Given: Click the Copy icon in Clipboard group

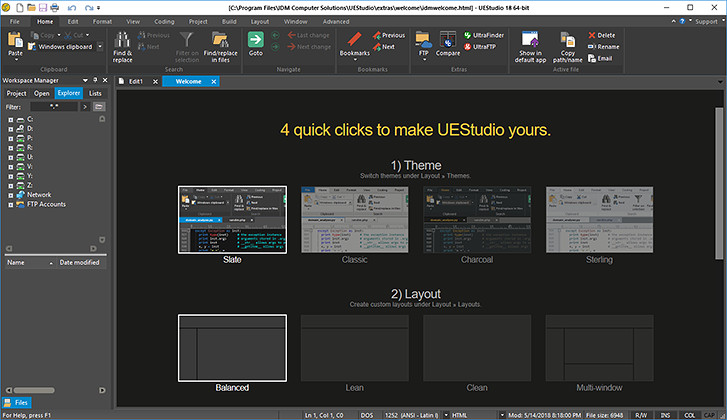Looking at the screenshot, I should tap(35, 35).
